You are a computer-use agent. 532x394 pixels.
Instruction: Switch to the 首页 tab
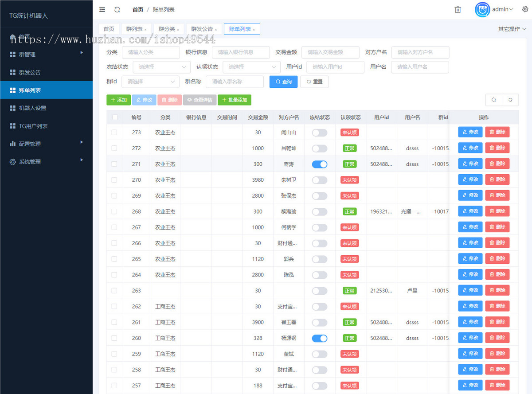point(109,29)
